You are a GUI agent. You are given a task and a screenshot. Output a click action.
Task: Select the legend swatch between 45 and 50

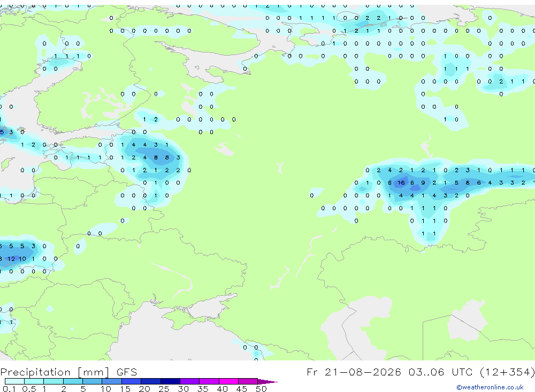click(x=248, y=381)
